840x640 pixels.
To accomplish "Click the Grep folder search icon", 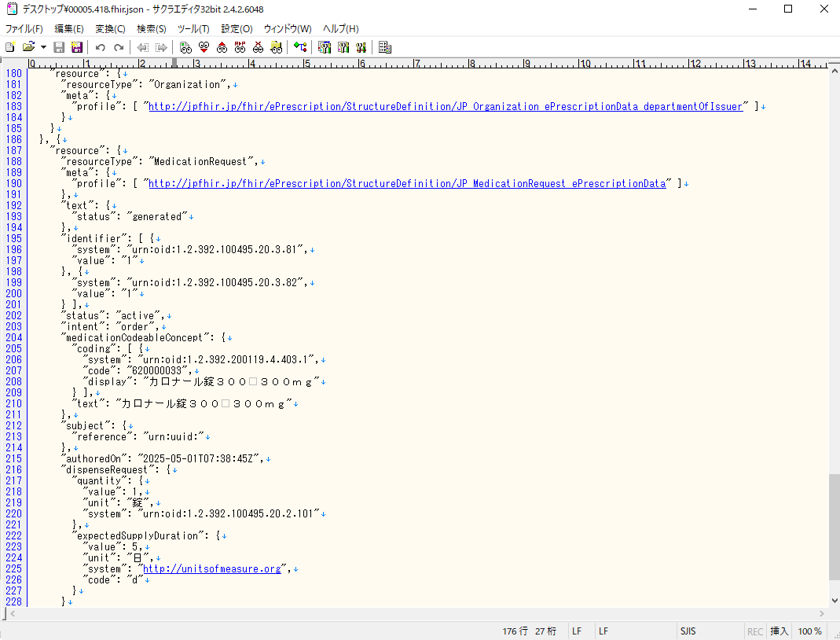I will point(276,47).
